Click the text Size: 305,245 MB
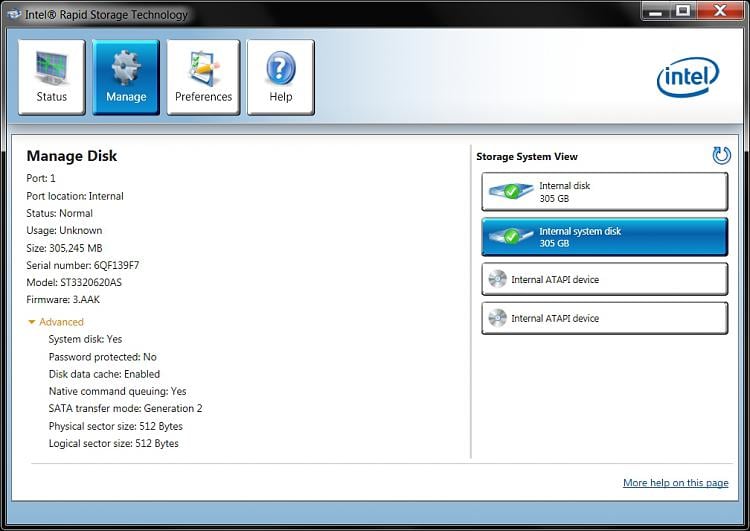 coord(64,248)
